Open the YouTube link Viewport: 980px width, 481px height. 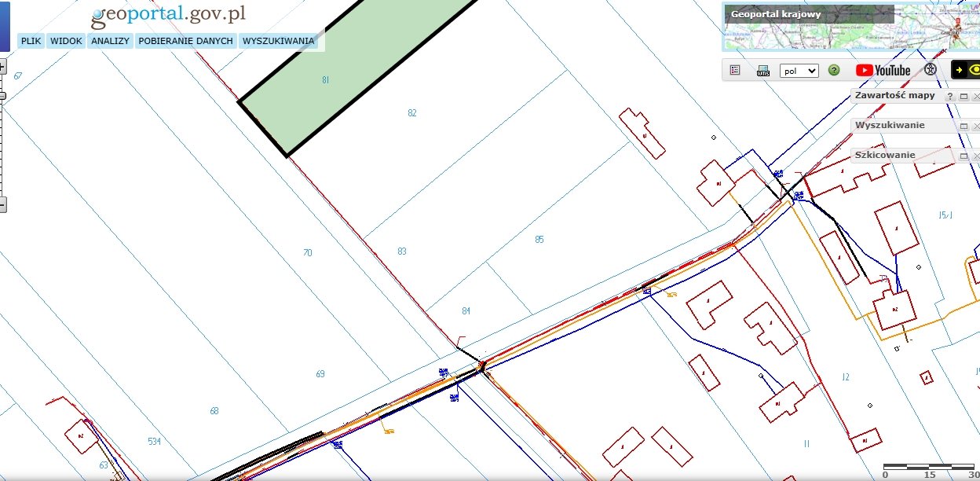tap(883, 70)
